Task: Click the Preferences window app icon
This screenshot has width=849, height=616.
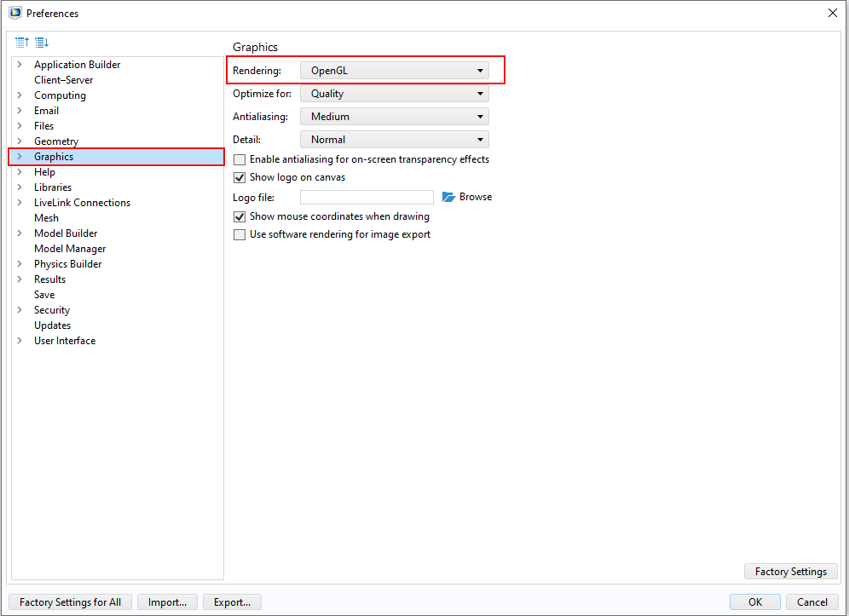Action: (x=14, y=13)
